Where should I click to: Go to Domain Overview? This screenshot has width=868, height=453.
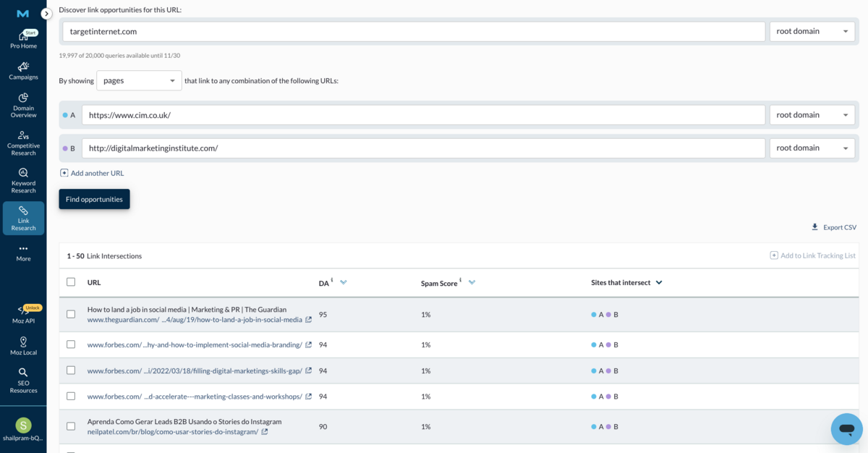(x=23, y=106)
